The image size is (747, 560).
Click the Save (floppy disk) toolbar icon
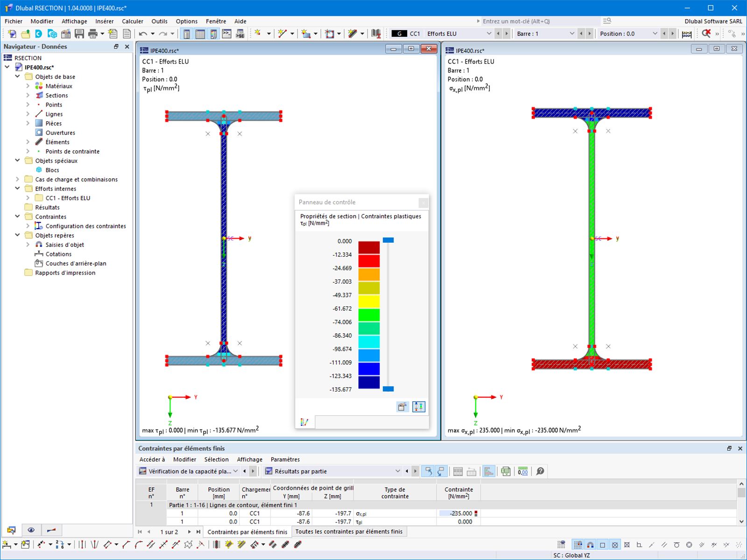point(79,34)
